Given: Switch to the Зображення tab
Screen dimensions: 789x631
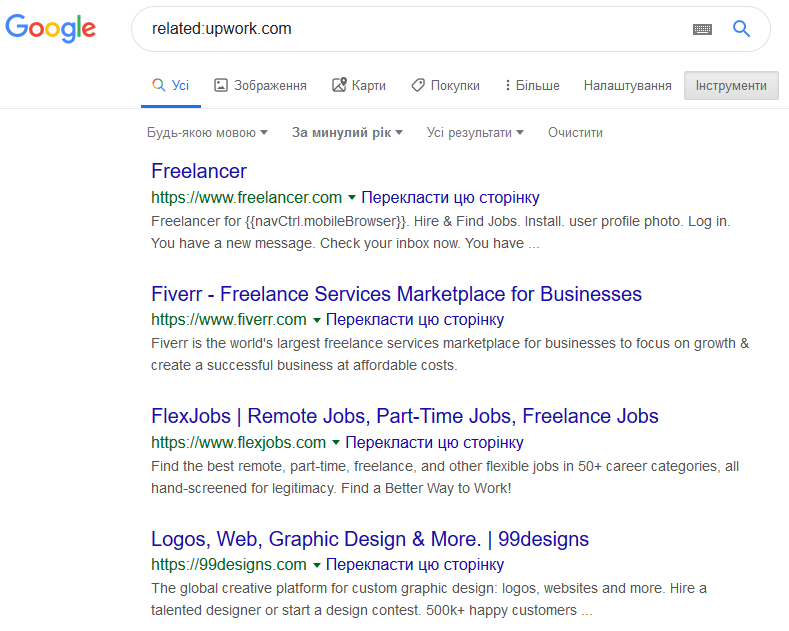Looking at the screenshot, I should pos(260,86).
